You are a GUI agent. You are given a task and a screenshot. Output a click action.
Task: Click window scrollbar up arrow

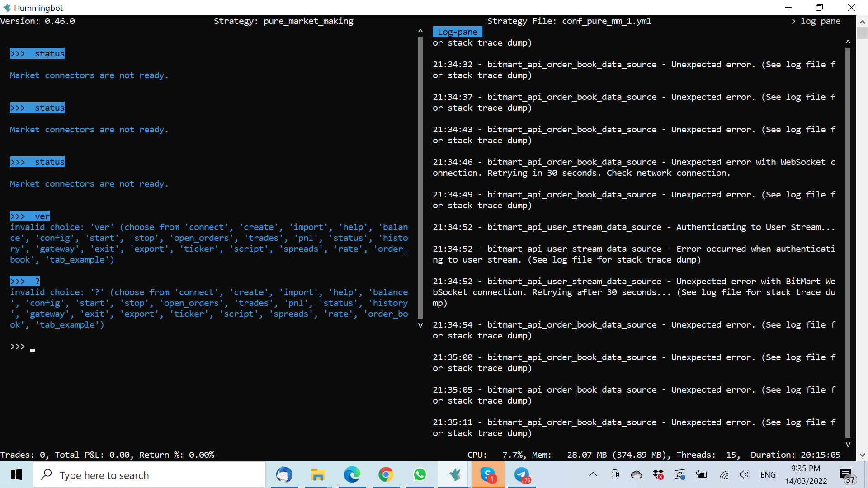(x=862, y=21)
